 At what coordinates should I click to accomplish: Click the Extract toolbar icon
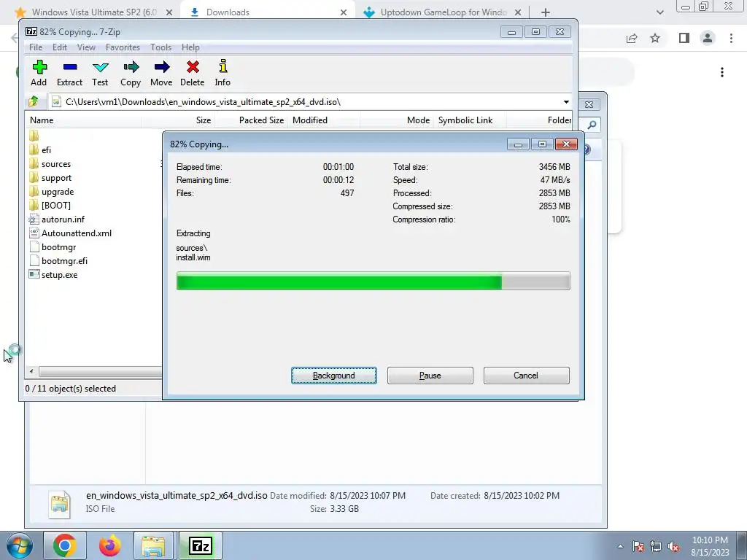point(69,67)
